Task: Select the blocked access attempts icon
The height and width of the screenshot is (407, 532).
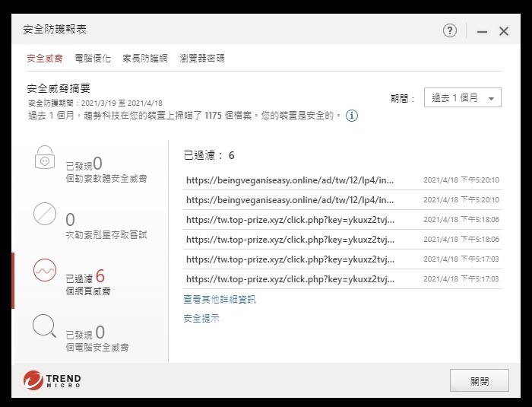Action: (45, 215)
